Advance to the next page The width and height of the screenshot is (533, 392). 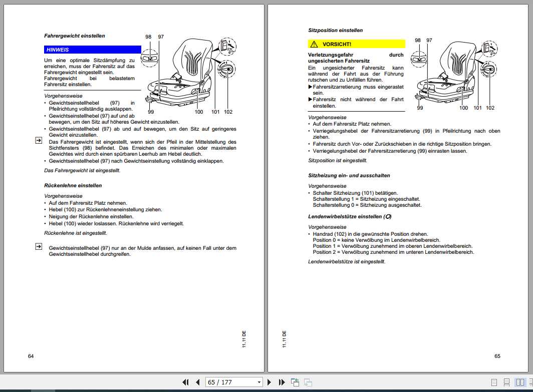(269, 382)
